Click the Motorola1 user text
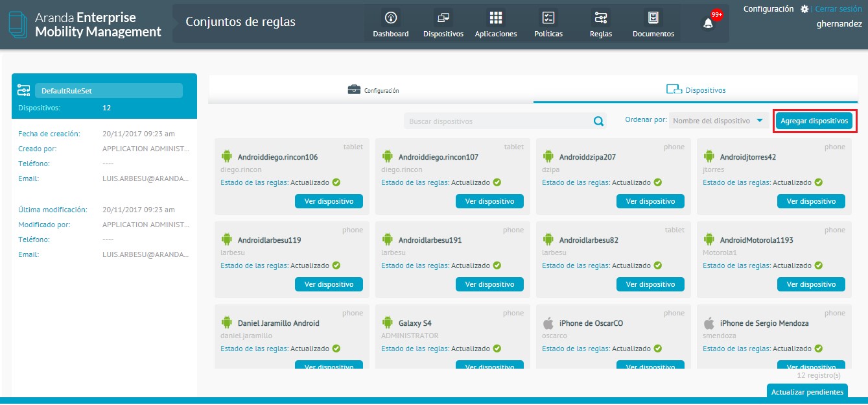Screen dimensions: 868x405 click(x=719, y=252)
